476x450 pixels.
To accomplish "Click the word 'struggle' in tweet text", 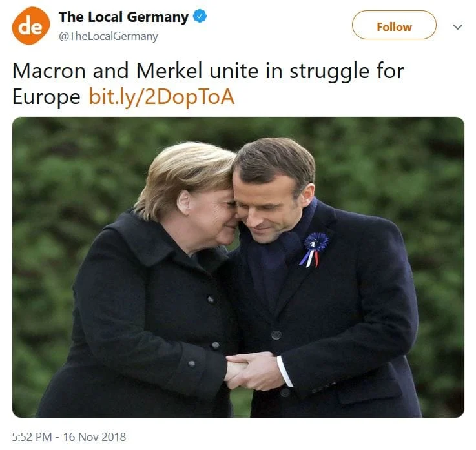I will (x=329, y=72).
